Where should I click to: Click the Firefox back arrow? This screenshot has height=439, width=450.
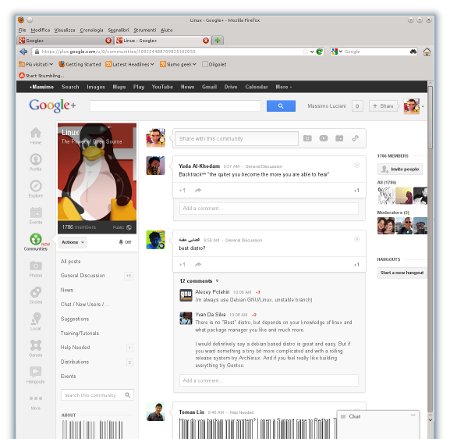coord(23,51)
